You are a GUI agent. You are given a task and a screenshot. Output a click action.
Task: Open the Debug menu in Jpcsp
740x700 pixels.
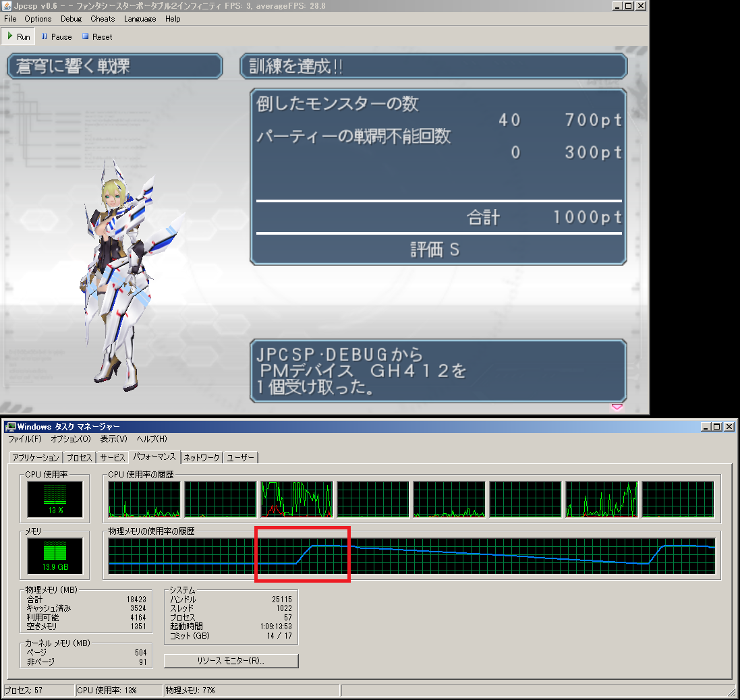coord(71,19)
